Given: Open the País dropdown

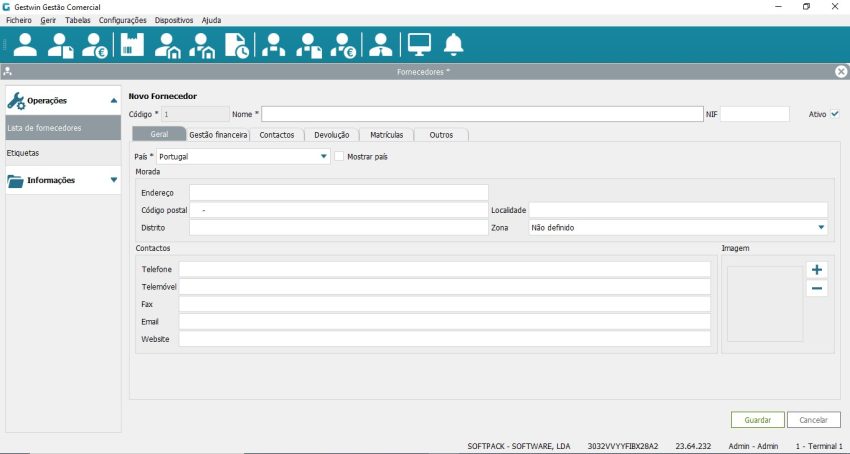Looking at the screenshot, I should [323, 157].
